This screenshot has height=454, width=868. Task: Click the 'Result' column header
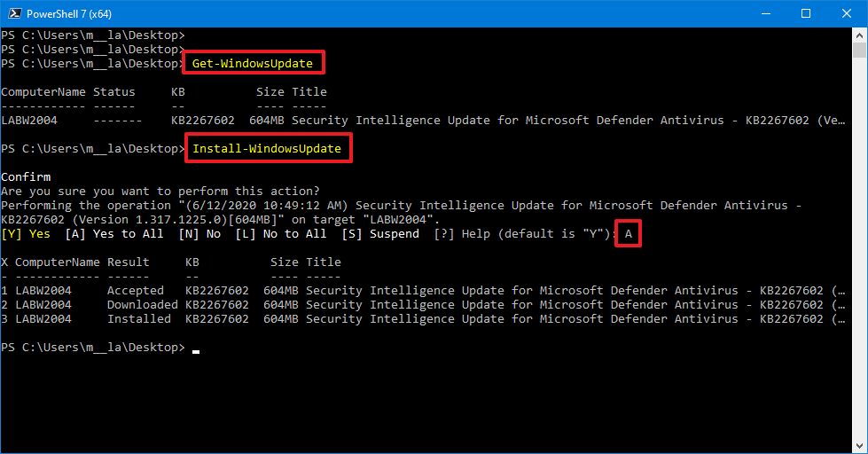point(129,262)
